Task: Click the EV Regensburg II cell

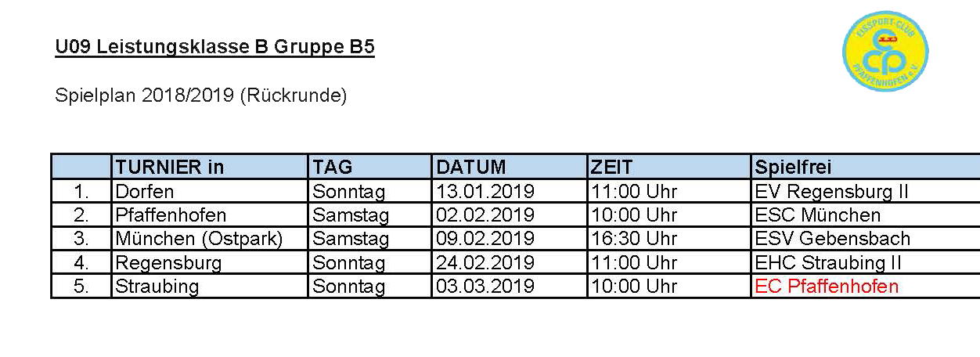Action: click(x=866, y=191)
